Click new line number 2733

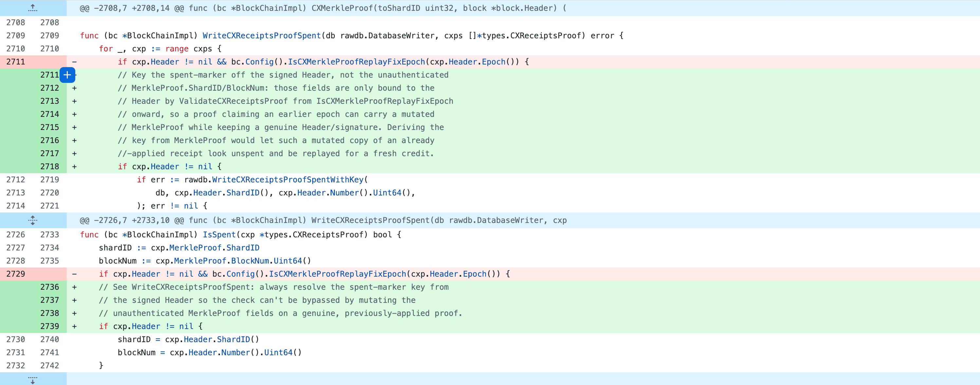pyautogui.click(x=50, y=235)
